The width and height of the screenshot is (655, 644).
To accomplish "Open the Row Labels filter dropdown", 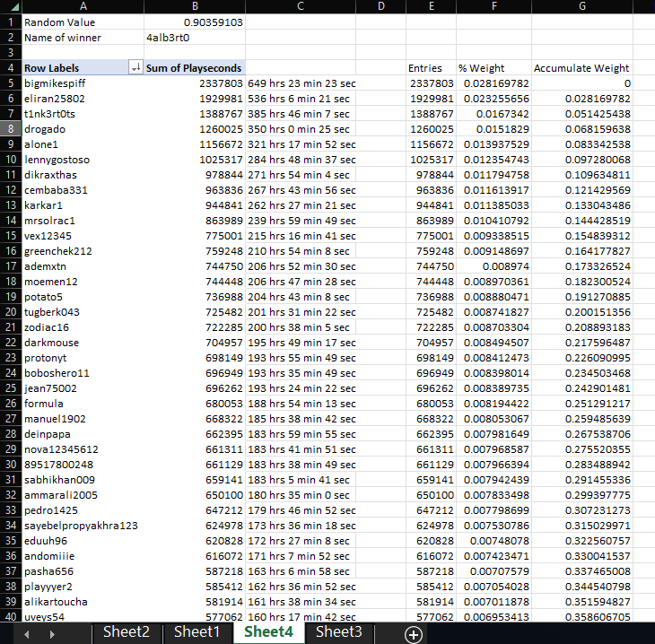I will 135,68.
